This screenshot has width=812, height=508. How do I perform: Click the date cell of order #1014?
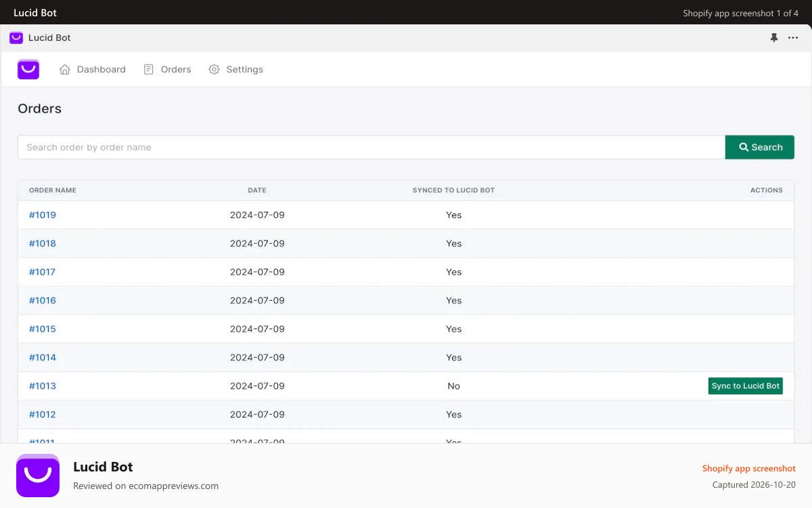(x=257, y=357)
